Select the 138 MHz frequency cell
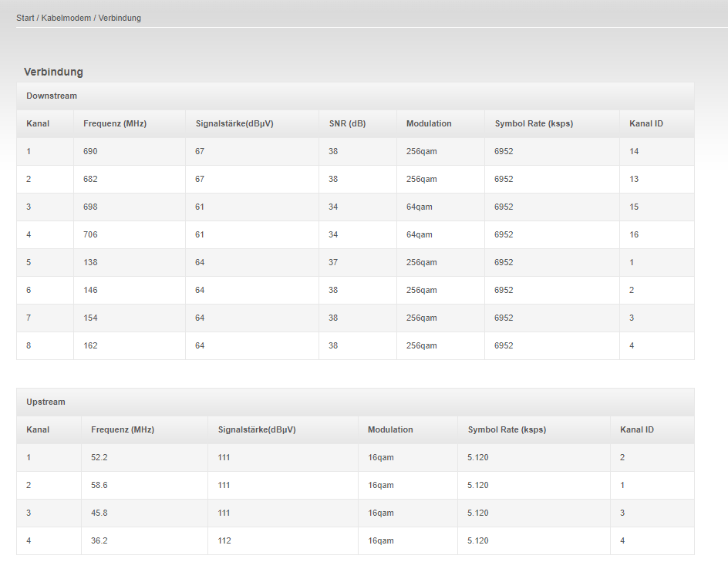Screen dimensions: 728x579 tap(130, 262)
